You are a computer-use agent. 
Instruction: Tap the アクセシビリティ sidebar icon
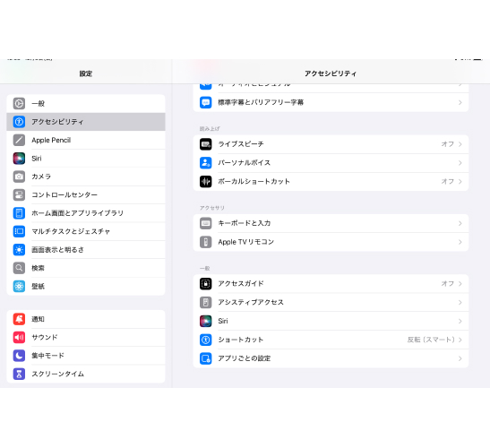[19, 122]
